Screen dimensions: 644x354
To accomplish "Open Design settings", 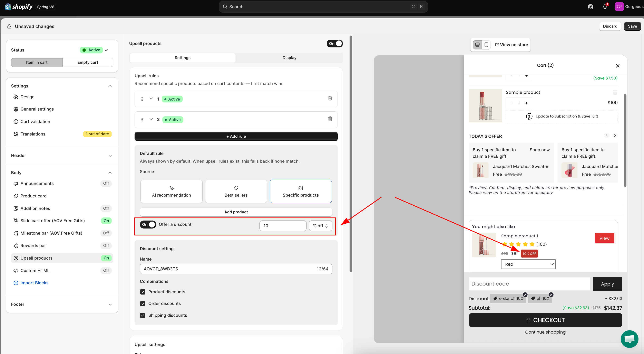I will [x=62, y=97].
